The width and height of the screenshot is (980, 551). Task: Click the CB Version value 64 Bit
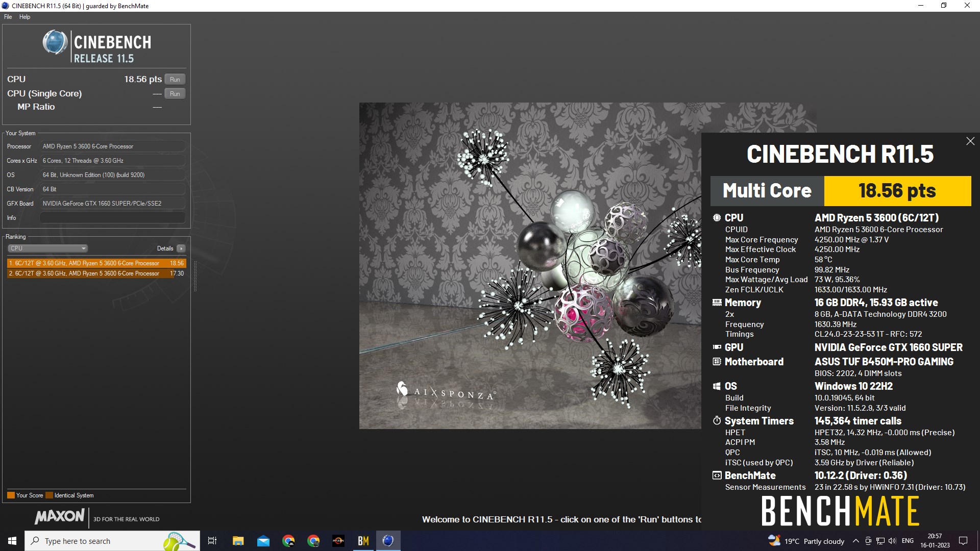pyautogui.click(x=113, y=189)
